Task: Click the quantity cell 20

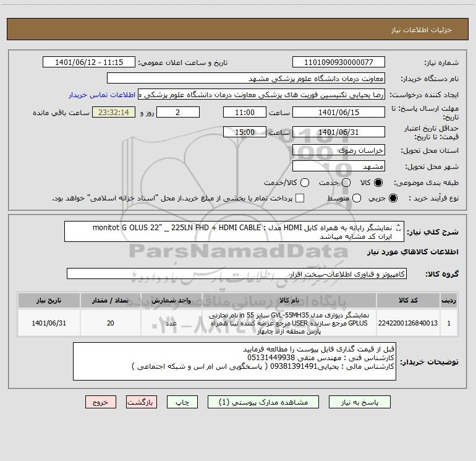Action: (110, 323)
